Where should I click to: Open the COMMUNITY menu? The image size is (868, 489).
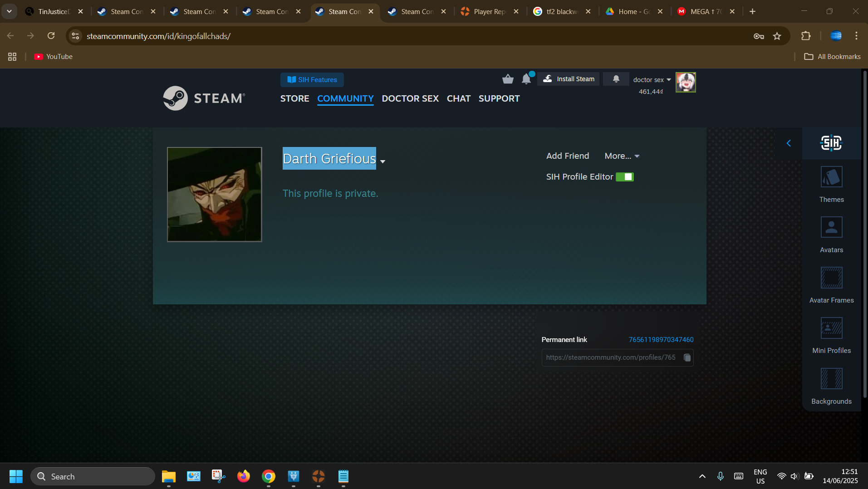point(345,98)
